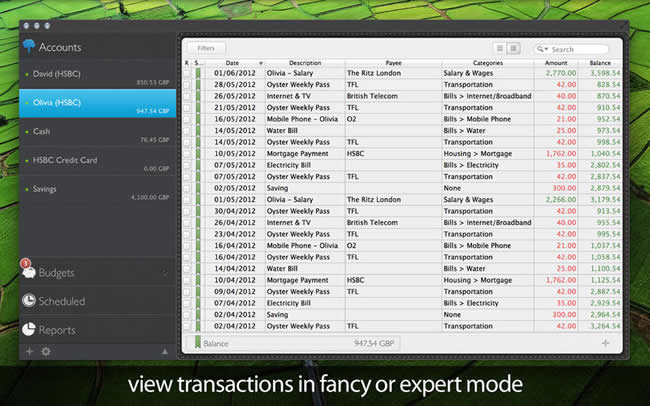Image resolution: width=650 pixels, height=406 pixels.
Task: Open the Scheduled section label
Action: pos(62,301)
